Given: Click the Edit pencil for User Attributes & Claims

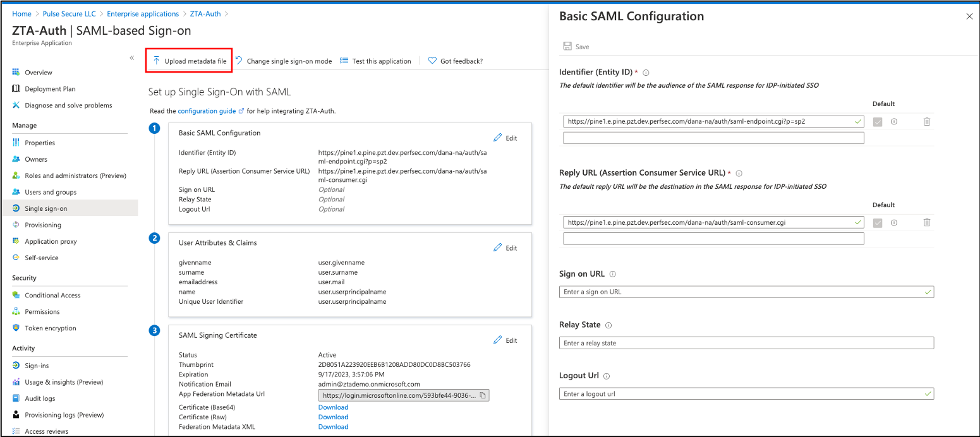Looking at the screenshot, I should pyautogui.click(x=499, y=248).
